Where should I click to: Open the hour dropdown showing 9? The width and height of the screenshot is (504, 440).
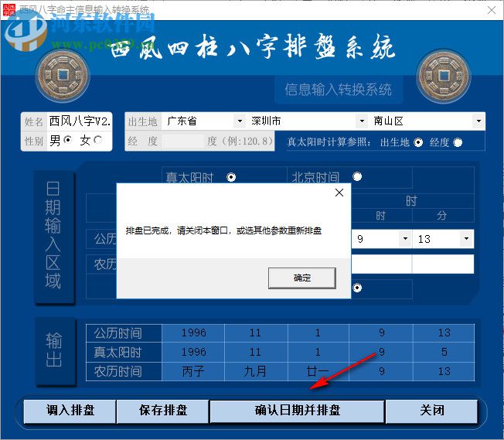click(405, 239)
